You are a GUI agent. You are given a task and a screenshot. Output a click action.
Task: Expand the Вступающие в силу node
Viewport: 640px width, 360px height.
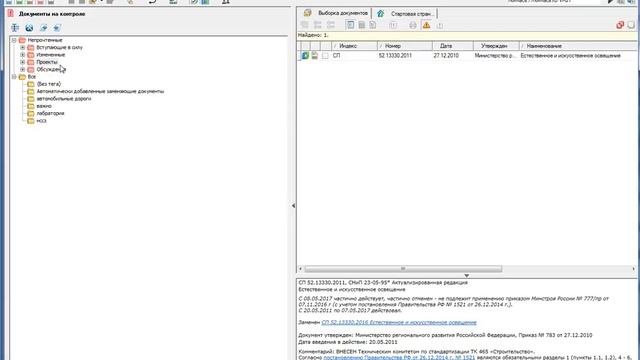22,47
